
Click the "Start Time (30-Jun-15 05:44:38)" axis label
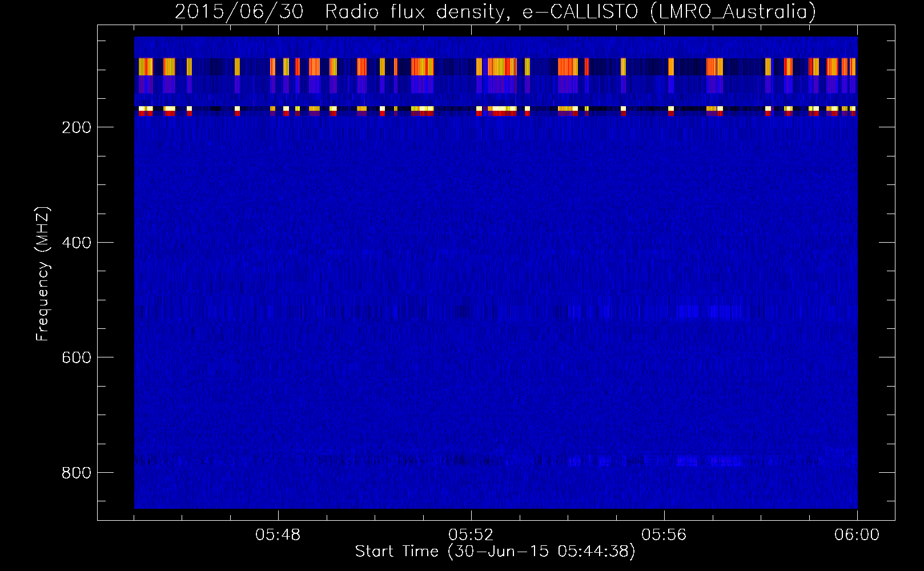coord(495,552)
